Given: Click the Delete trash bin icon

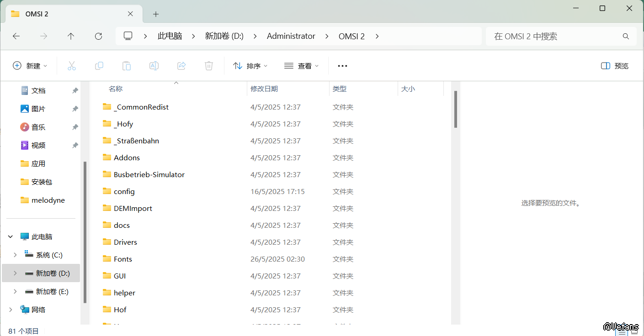Looking at the screenshot, I should pyautogui.click(x=209, y=66).
